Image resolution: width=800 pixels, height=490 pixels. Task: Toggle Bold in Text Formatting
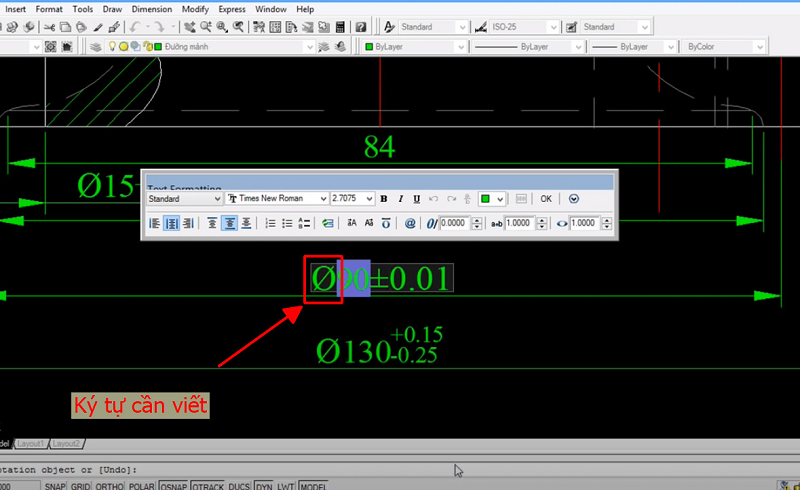(384, 199)
